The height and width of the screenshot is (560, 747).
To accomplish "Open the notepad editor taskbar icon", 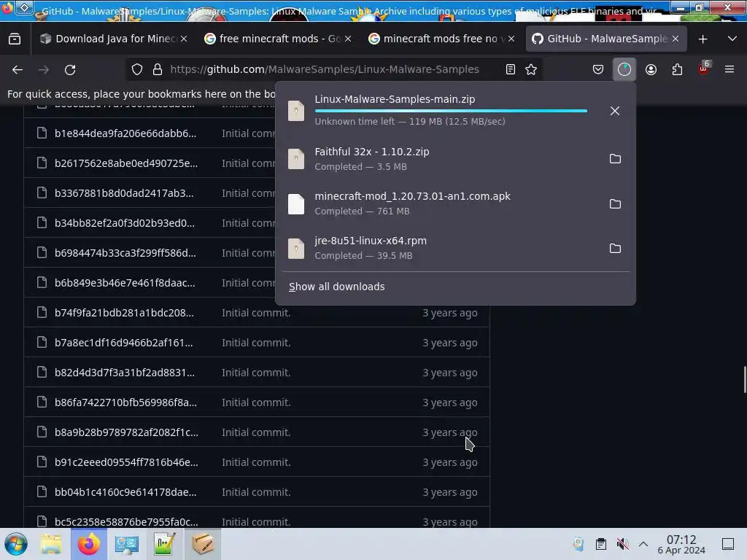I will (164, 544).
